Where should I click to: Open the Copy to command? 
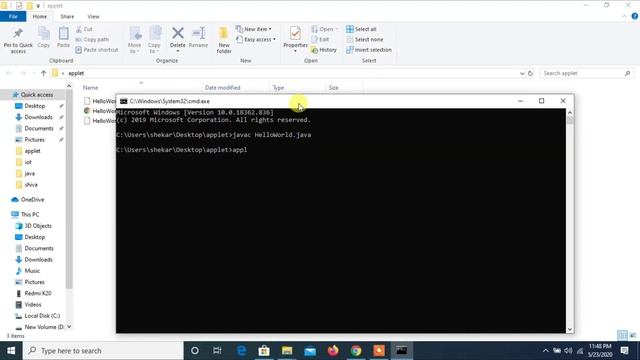(x=154, y=40)
